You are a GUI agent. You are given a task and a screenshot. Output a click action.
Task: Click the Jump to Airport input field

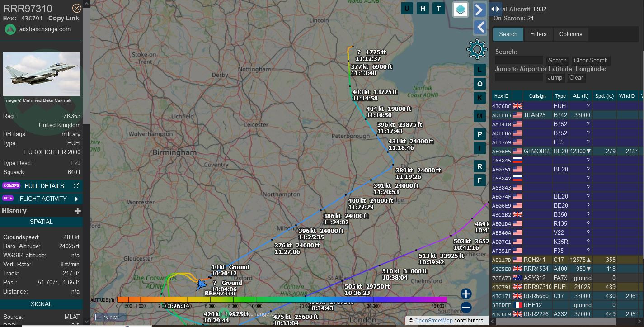pyautogui.click(x=519, y=78)
